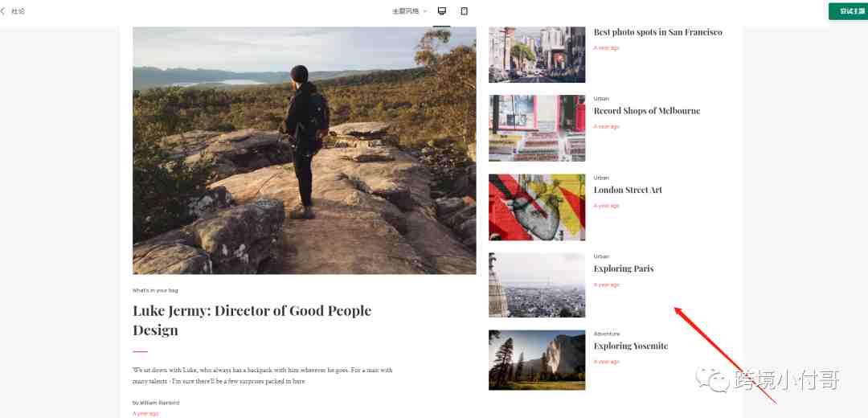This screenshot has width=868, height=418.
Task: Click the by William Rainbird author link
Action: pyautogui.click(x=156, y=403)
